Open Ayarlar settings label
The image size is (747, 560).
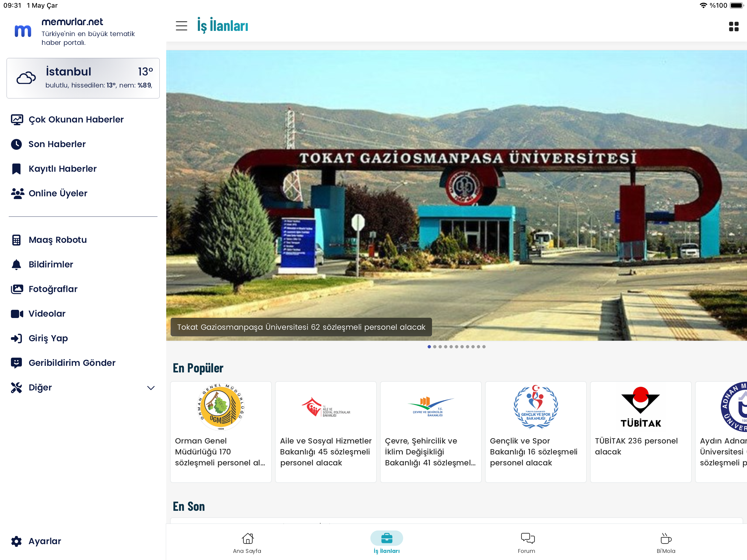45,541
